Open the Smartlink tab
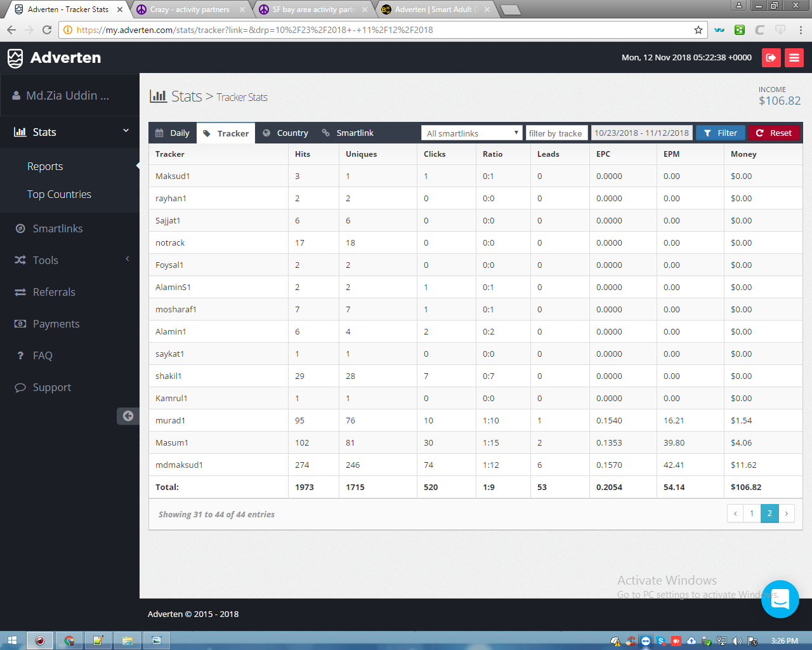812x650 pixels. [x=348, y=133]
